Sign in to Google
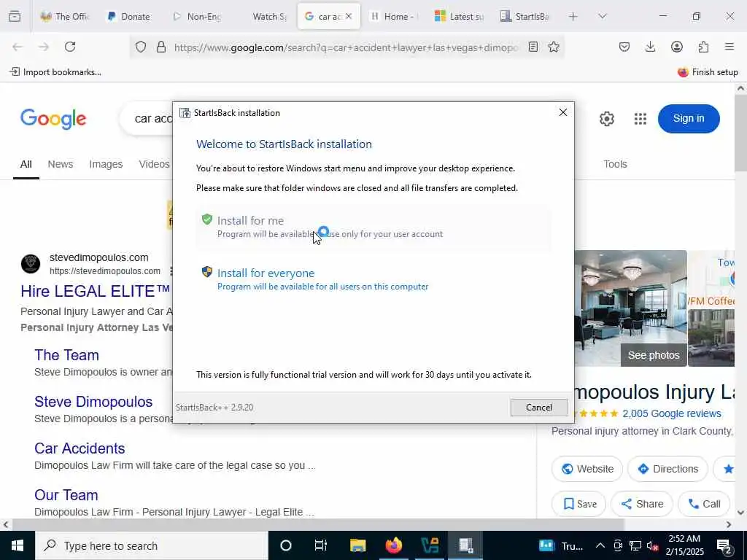747x560 pixels. [x=689, y=119]
